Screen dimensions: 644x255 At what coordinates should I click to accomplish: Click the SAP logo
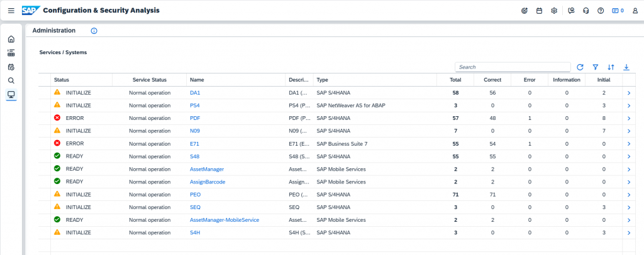pyautogui.click(x=31, y=10)
